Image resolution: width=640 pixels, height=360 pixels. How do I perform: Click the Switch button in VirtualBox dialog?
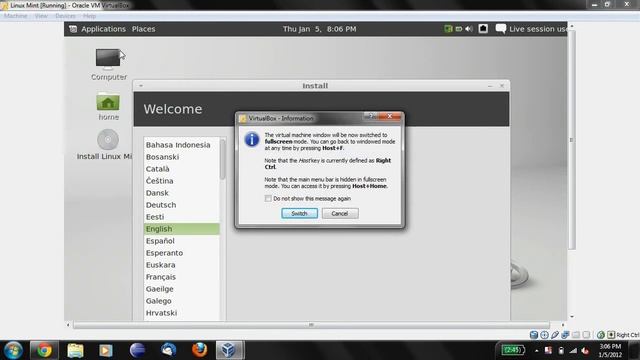[x=299, y=213]
